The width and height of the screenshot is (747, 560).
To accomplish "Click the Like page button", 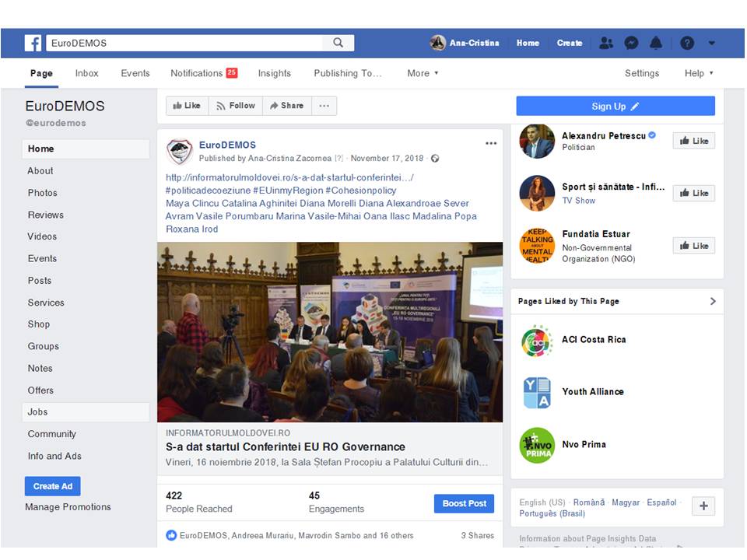I will click(188, 106).
